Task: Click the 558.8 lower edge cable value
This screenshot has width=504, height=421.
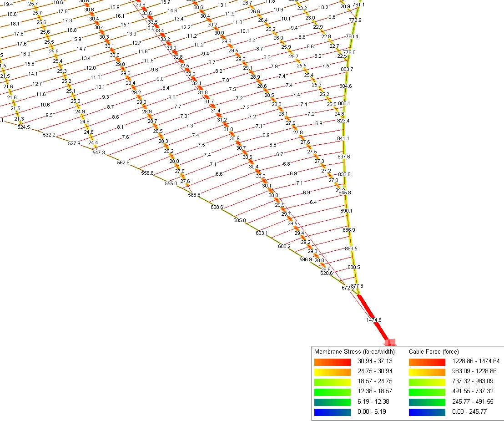Action: tap(147, 173)
